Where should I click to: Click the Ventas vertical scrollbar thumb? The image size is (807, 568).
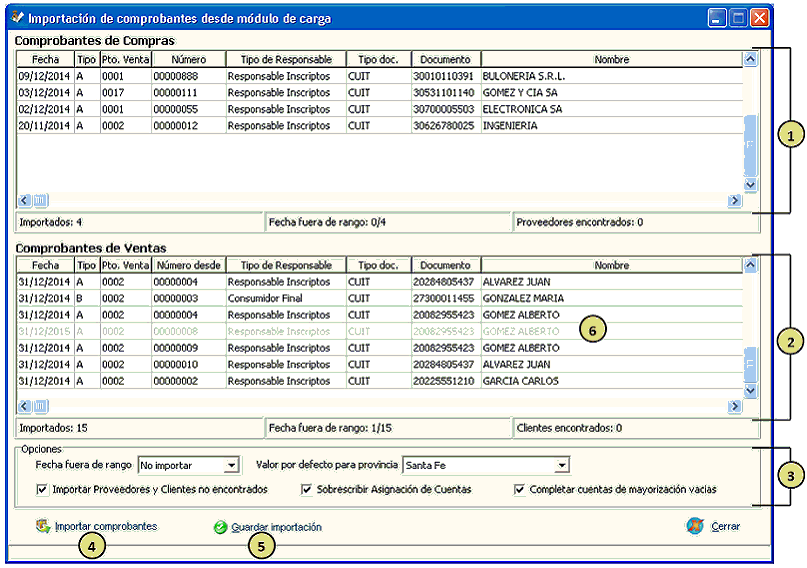coord(750,364)
